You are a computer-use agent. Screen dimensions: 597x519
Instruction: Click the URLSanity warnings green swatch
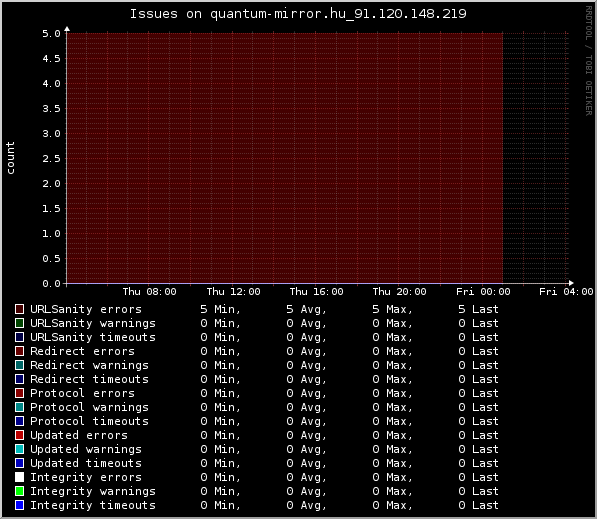point(19,323)
